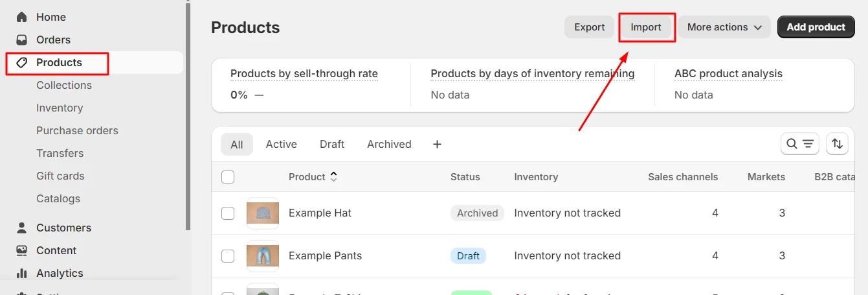Select the Example Pants checkbox
868x295 pixels.
point(228,255)
